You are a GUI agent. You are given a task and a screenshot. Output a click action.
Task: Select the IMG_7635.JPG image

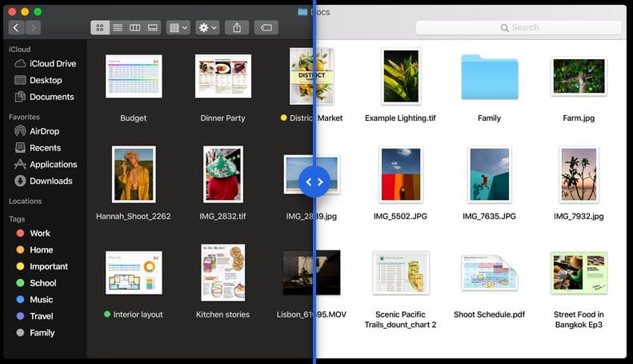coord(490,174)
